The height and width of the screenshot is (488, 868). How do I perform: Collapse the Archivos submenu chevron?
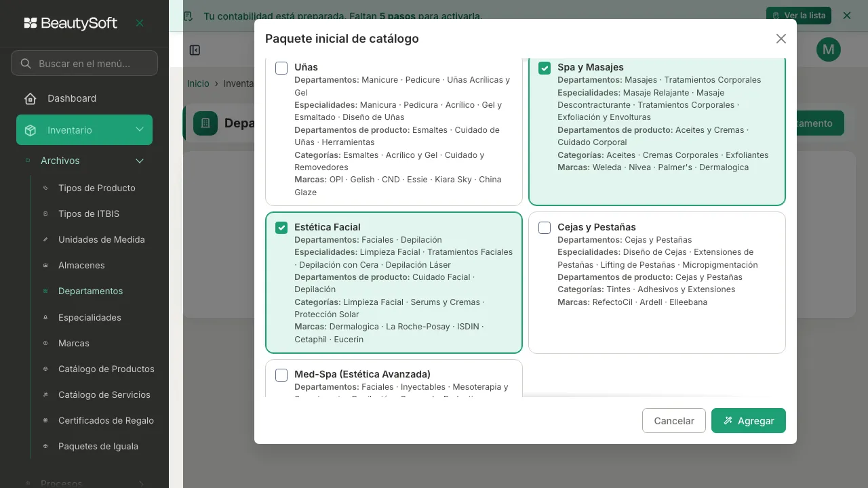coord(140,161)
